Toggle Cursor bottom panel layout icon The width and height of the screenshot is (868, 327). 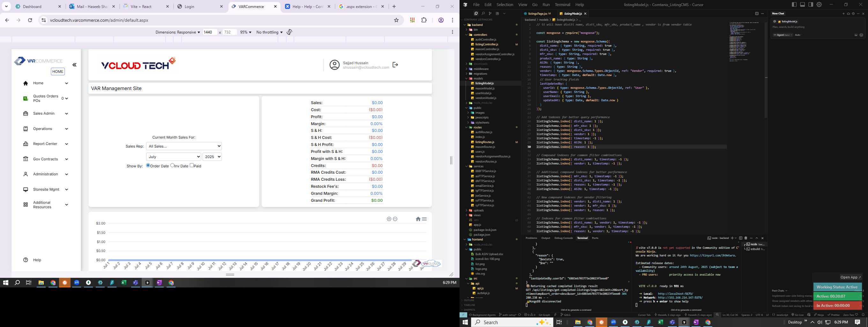(802, 4)
